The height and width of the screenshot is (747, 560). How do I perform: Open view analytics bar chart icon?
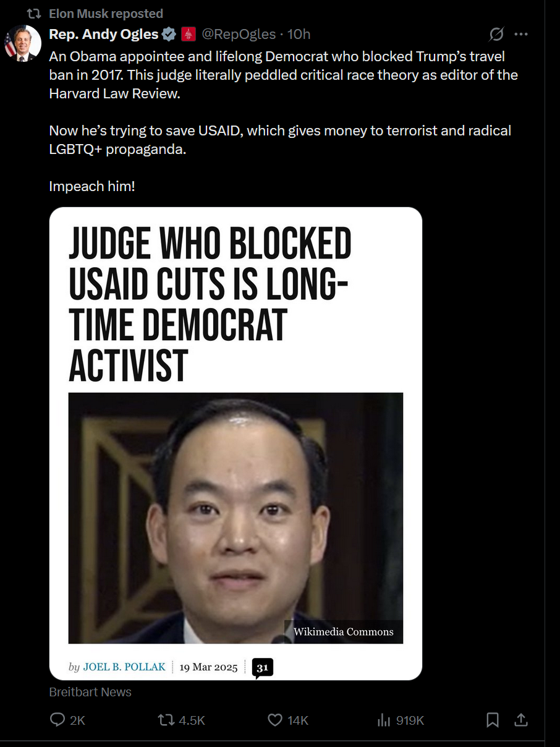tap(384, 720)
